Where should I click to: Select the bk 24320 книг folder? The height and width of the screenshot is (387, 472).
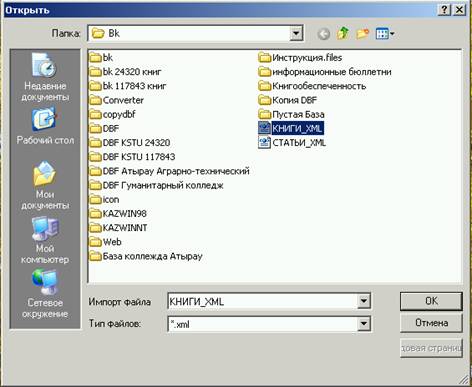[125, 72]
